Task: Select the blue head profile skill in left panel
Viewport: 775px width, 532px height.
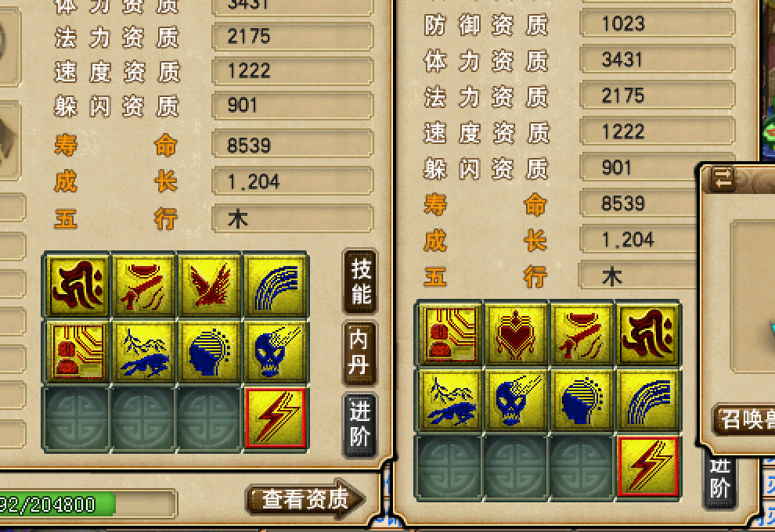Action: tap(210, 352)
